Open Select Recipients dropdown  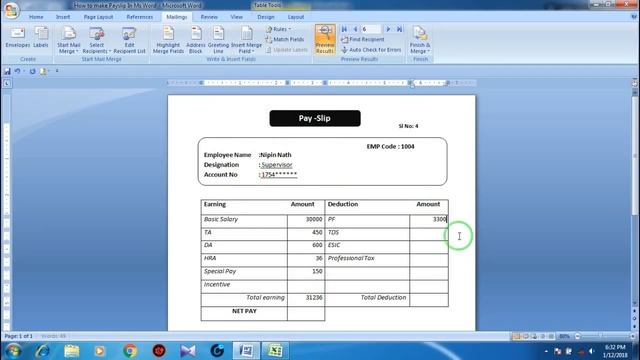(97, 40)
